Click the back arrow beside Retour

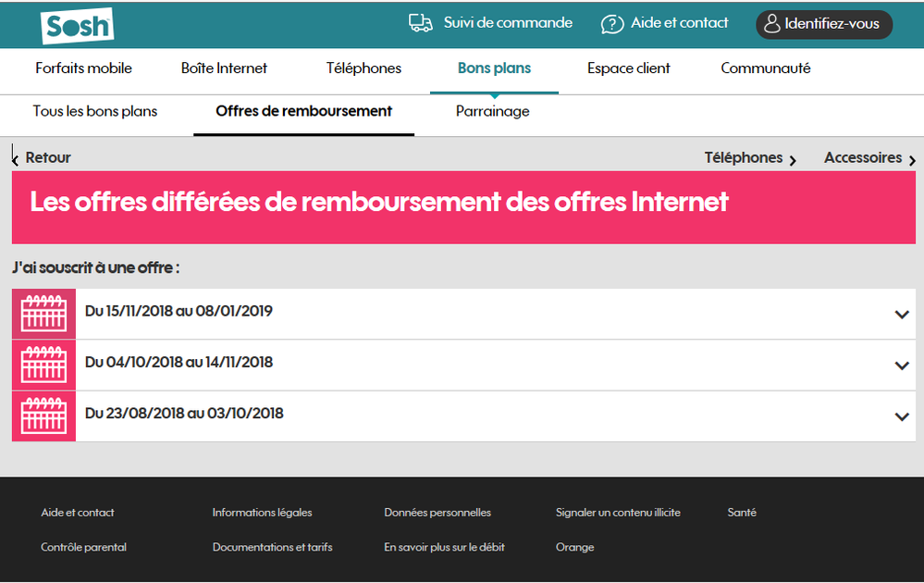click(16, 158)
